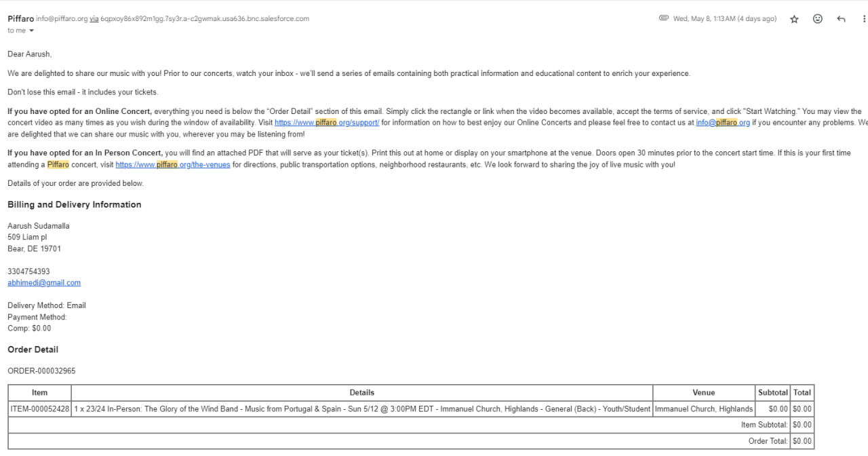This screenshot has height=456, width=868.
Task: Open the piffaro.org/support link
Action: pos(327,123)
